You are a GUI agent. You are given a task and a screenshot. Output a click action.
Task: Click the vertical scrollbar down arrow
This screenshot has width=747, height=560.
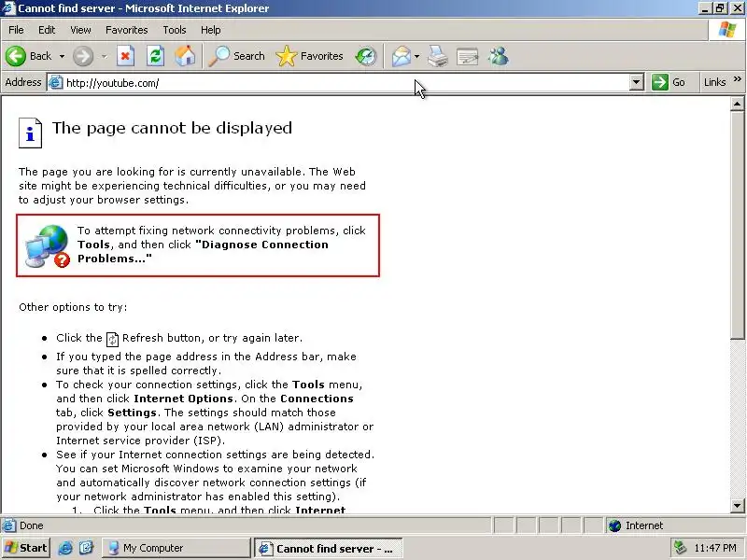tap(737, 506)
